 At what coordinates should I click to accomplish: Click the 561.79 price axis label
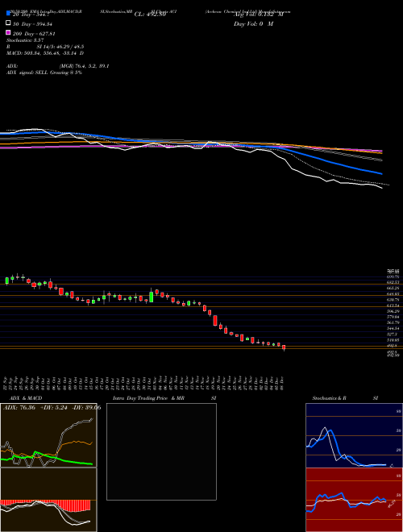(393, 322)
